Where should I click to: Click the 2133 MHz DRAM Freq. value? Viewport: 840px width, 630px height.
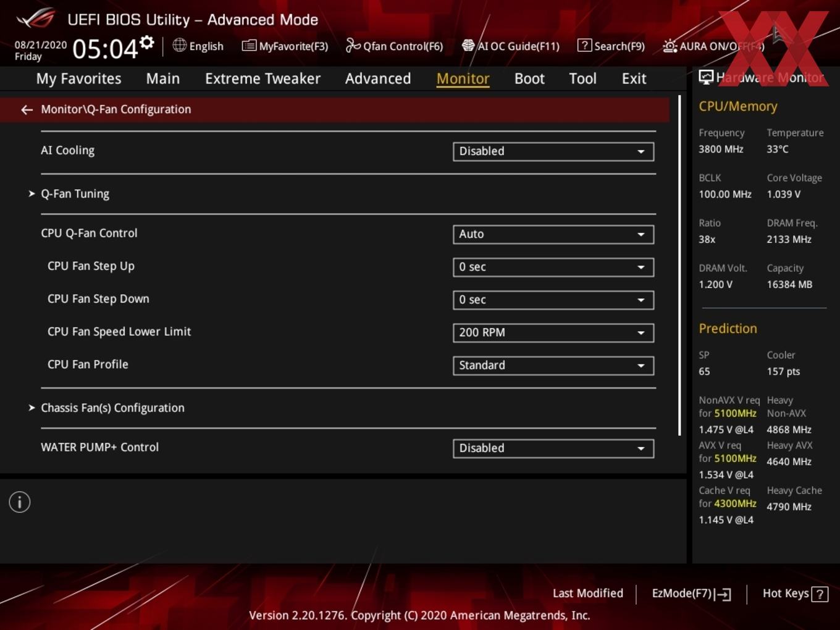coord(789,239)
